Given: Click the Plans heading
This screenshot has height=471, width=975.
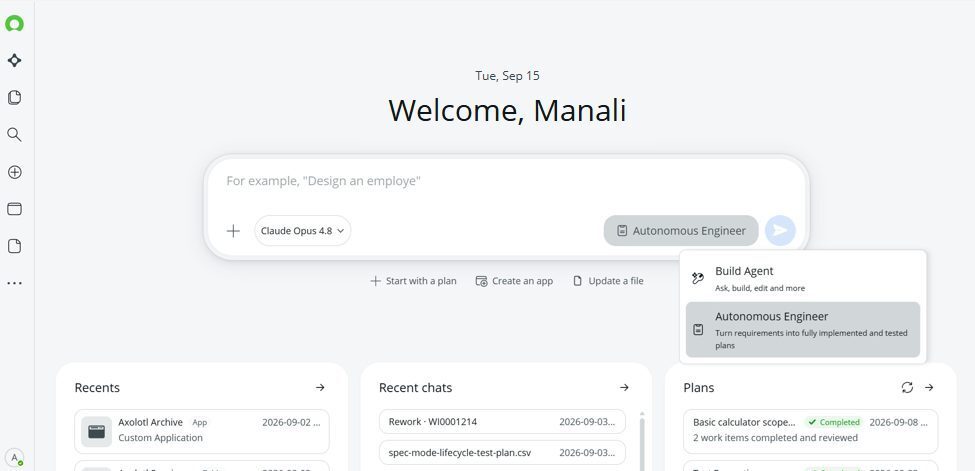Looking at the screenshot, I should [699, 388].
